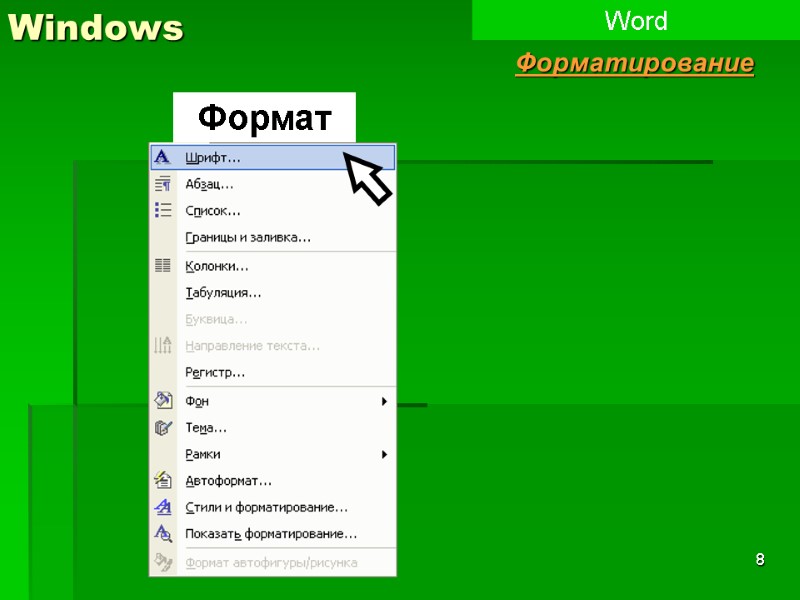Screen dimensions: 800x600
Task: Click the Фон paint bucket icon
Action: 163,401
